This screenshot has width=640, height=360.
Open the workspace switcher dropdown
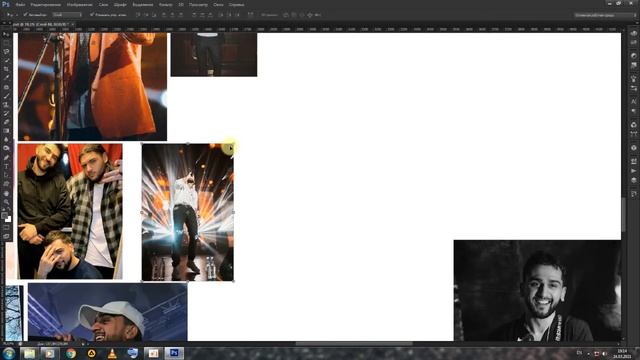click(605, 15)
